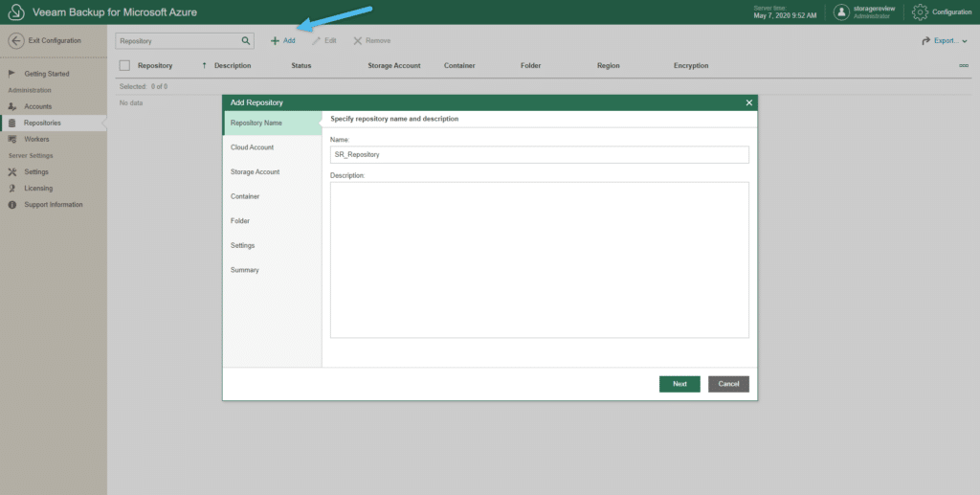Click the Remove toolbar label

pyautogui.click(x=378, y=40)
